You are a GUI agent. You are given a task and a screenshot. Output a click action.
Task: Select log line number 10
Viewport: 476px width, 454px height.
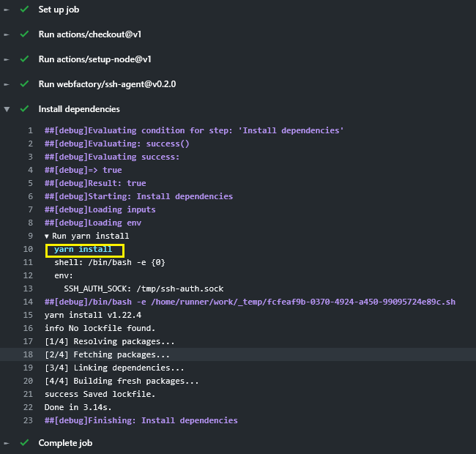coord(28,249)
